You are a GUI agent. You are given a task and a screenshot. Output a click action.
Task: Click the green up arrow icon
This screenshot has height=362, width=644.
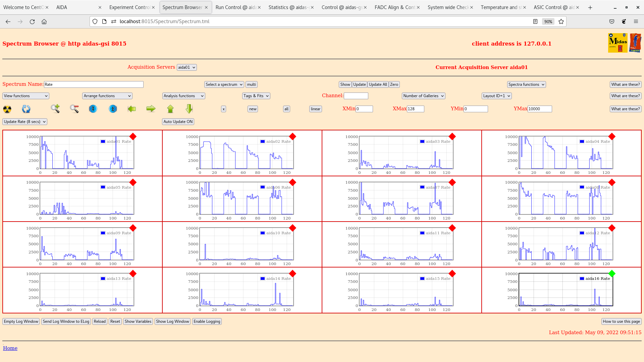point(170,109)
